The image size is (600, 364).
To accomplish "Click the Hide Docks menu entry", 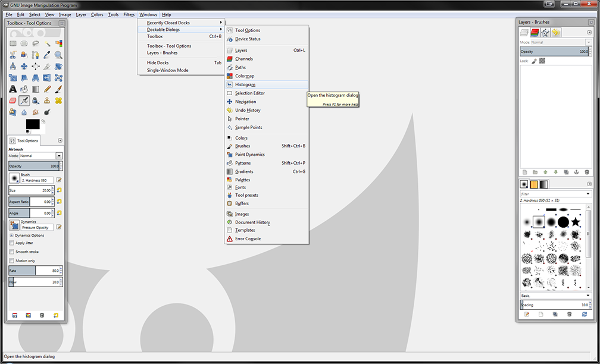I will pyautogui.click(x=181, y=62).
